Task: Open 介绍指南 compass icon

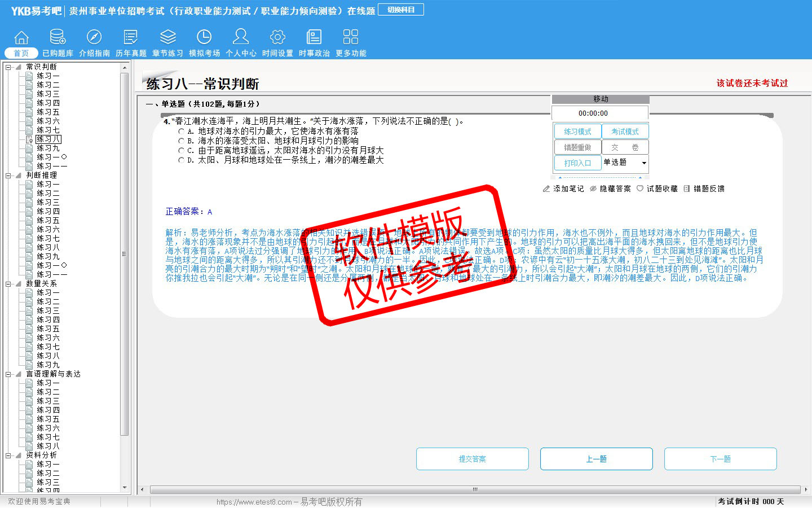Action: pos(94,37)
